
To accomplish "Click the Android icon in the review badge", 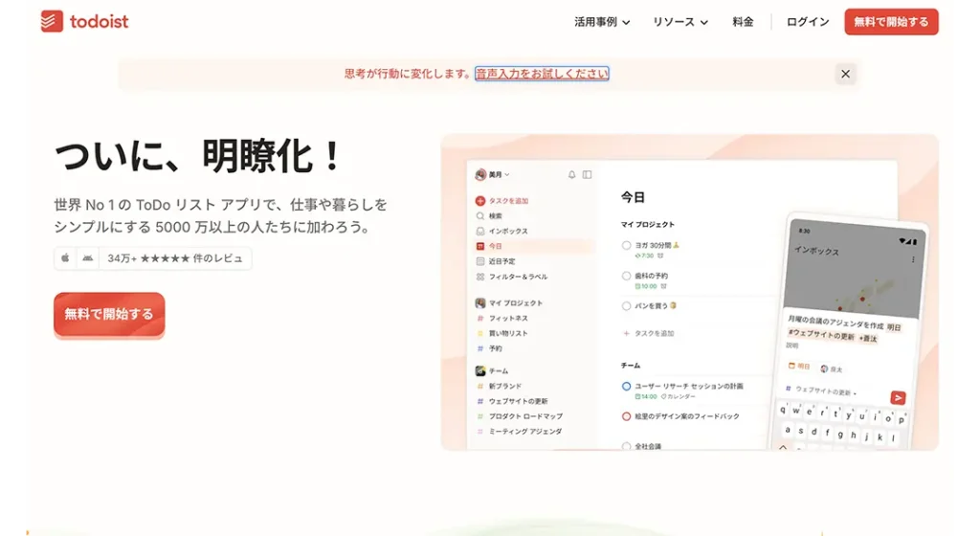I will point(88,258).
